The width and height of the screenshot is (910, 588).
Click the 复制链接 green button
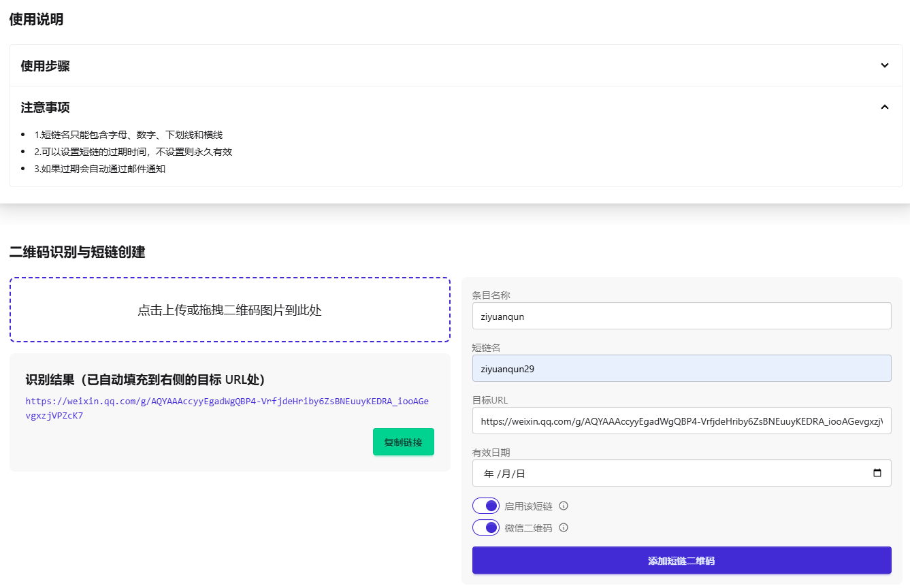pos(403,442)
